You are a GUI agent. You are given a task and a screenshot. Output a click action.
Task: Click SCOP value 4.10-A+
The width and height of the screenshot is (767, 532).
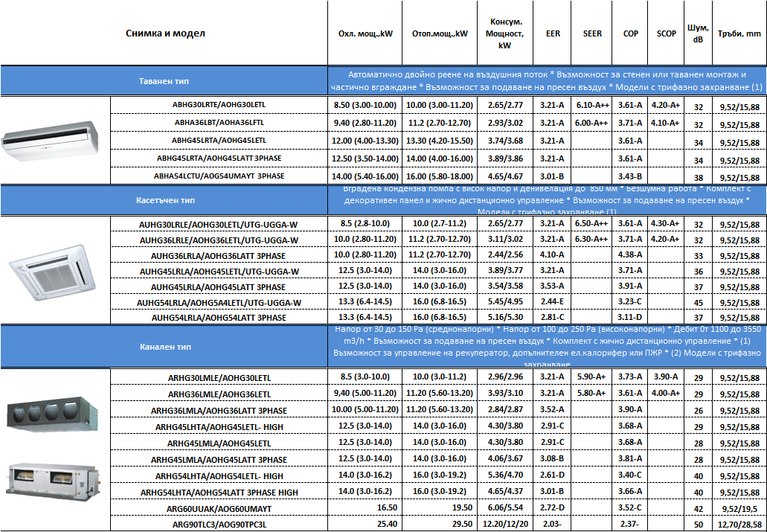[665, 122]
